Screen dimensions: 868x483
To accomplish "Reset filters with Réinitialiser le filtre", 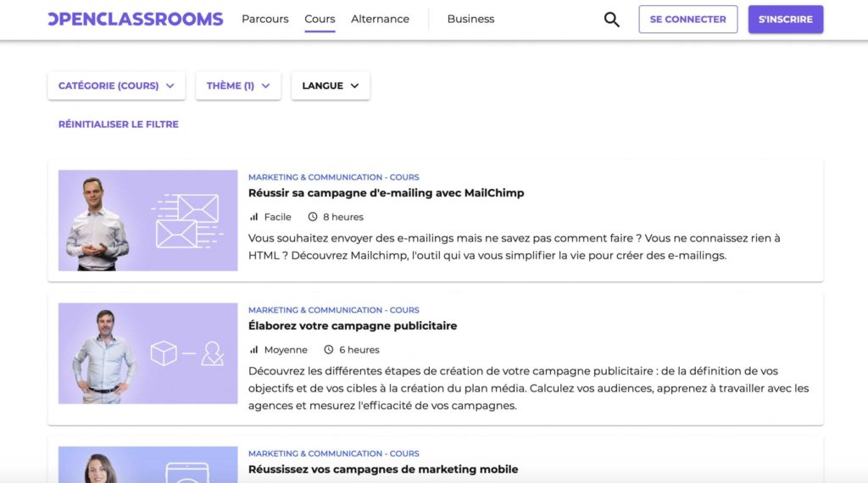I will coord(119,125).
